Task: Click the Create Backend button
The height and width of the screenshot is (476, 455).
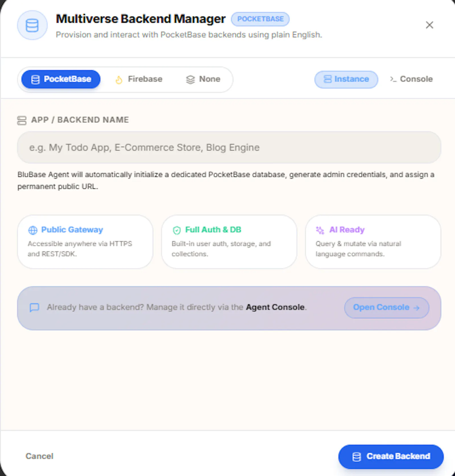Action: coord(391,457)
